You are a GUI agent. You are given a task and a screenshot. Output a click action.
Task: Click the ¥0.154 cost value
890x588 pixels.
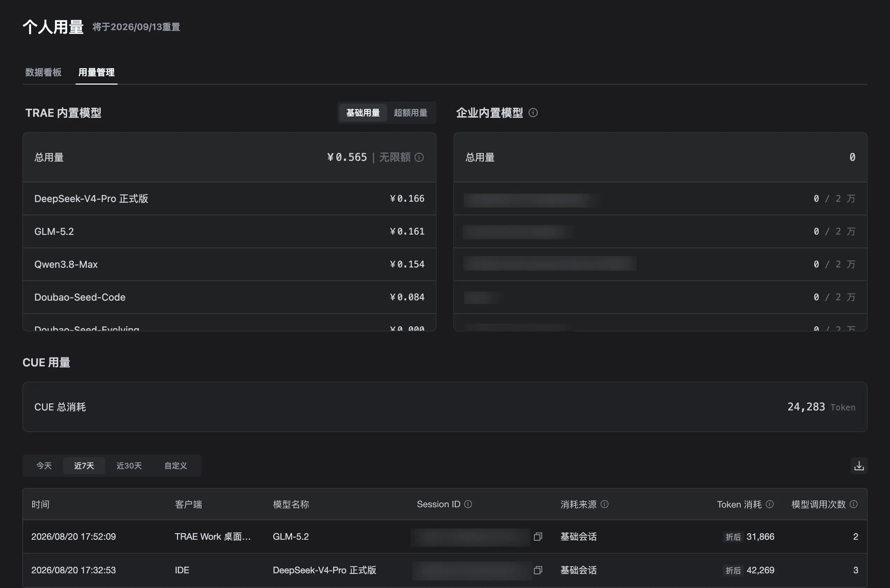[407, 264]
